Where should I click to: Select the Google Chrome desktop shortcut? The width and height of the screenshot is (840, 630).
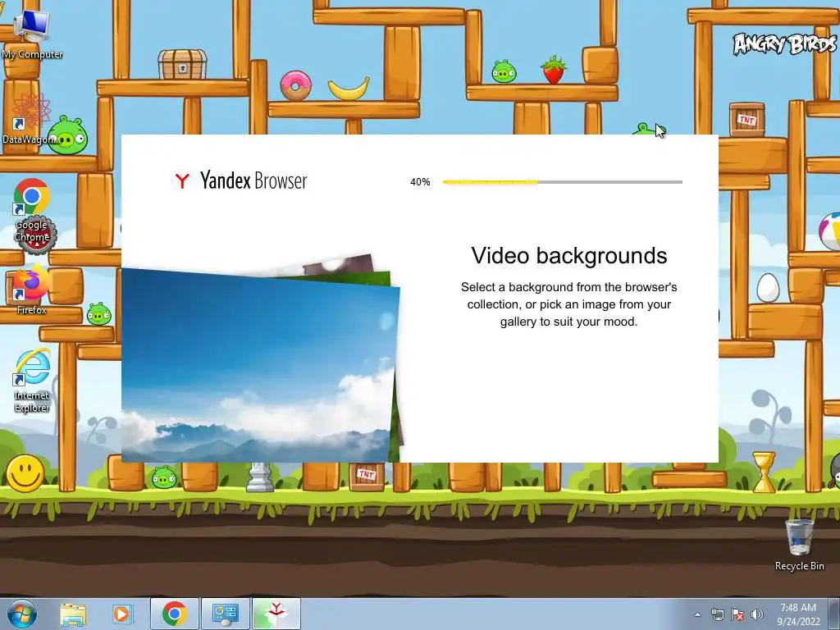[x=32, y=210]
